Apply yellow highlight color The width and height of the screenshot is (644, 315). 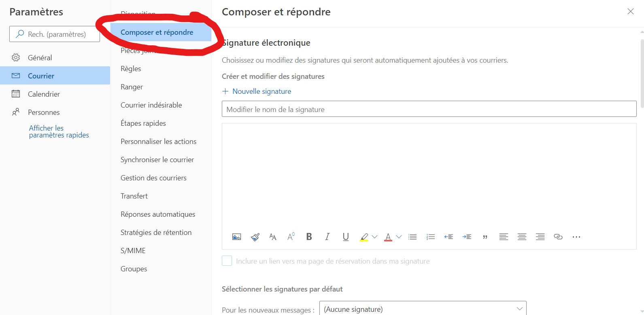click(364, 237)
